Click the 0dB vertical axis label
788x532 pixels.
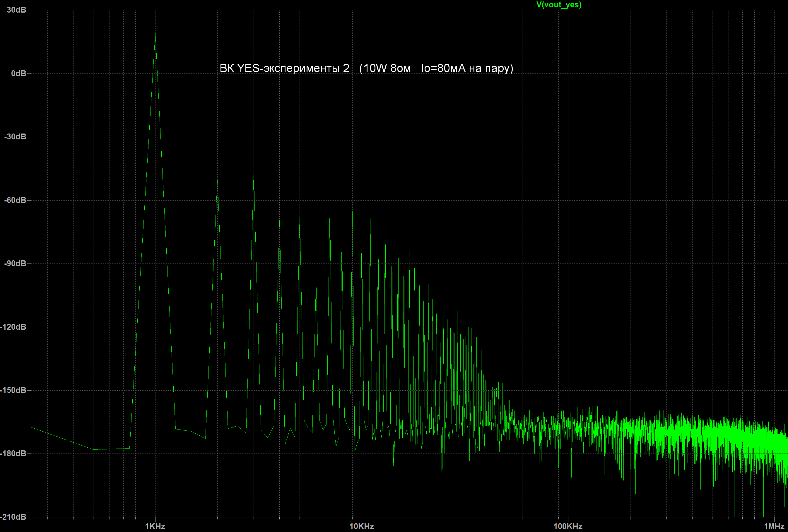click(19, 73)
